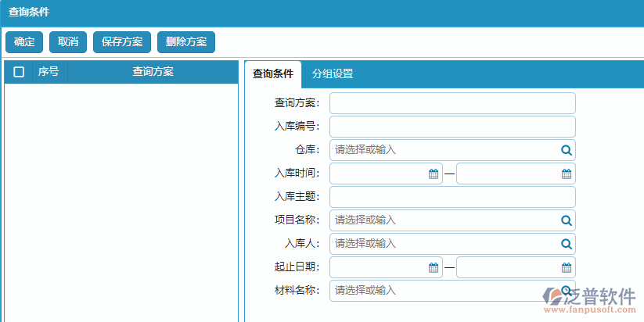Open calendar for 起止日期 end date
The height and width of the screenshot is (322, 644).
pos(567,267)
